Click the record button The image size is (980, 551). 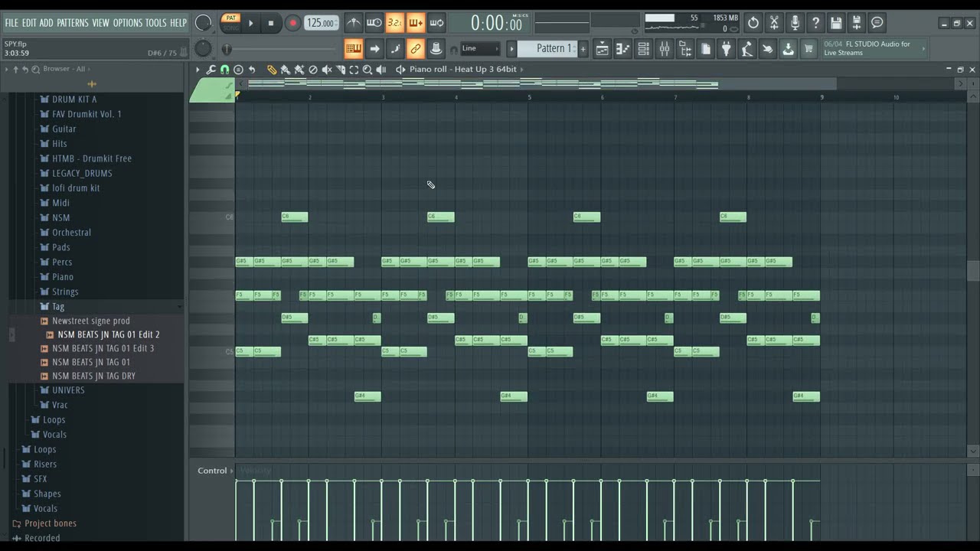point(292,23)
